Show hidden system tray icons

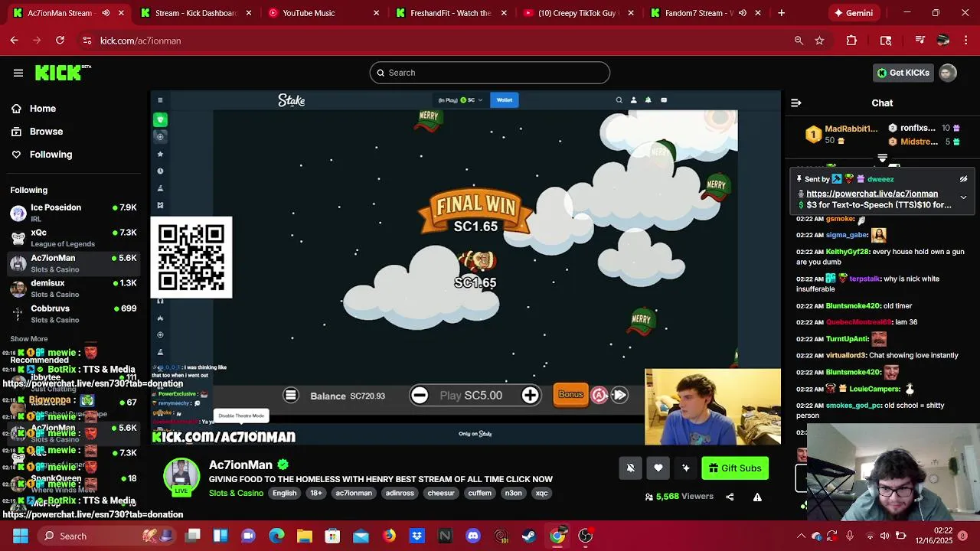click(801, 536)
